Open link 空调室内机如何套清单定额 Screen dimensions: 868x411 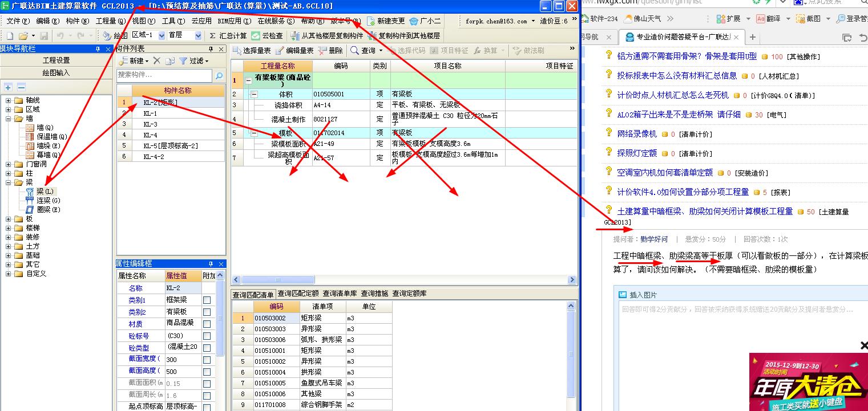tap(665, 173)
